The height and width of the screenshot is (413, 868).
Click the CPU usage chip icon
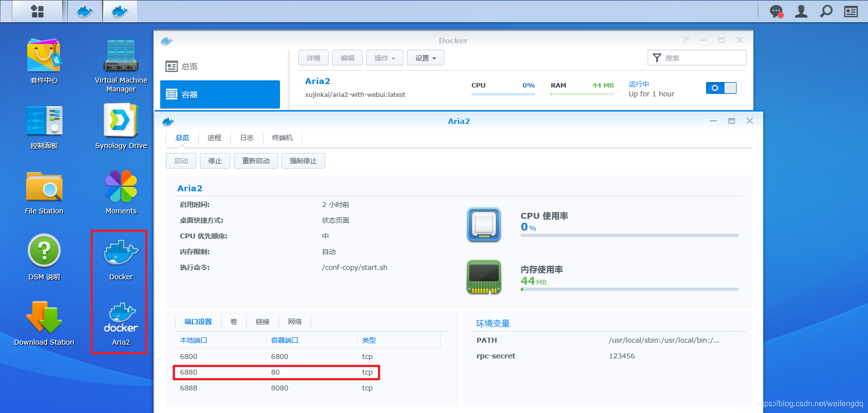pos(484,225)
